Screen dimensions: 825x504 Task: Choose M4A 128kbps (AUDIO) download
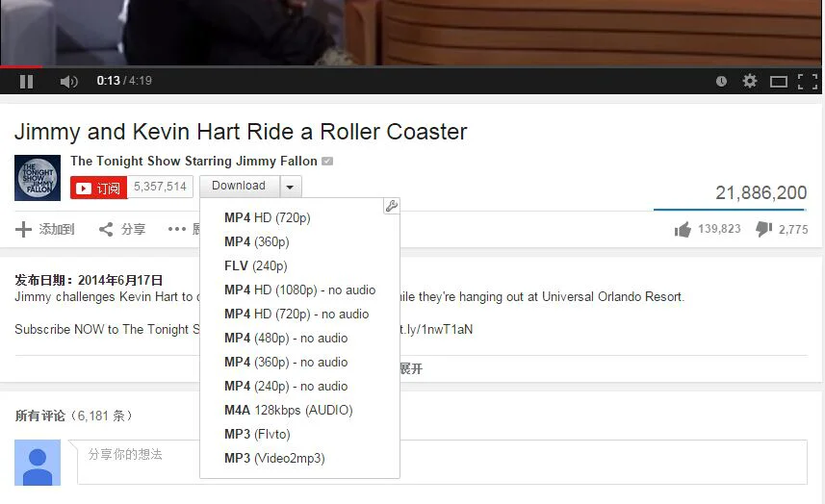coord(289,410)
